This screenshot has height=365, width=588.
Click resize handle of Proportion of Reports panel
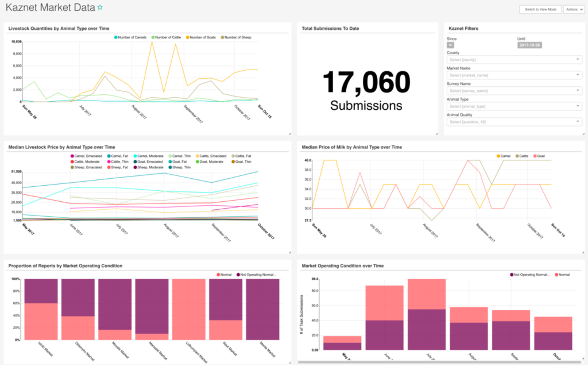(x=290, y=362)
